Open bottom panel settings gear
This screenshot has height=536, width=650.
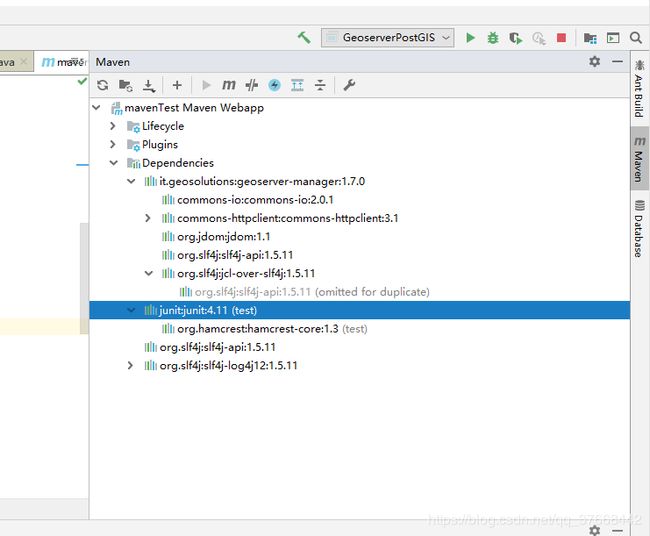(x=594, y=530)
